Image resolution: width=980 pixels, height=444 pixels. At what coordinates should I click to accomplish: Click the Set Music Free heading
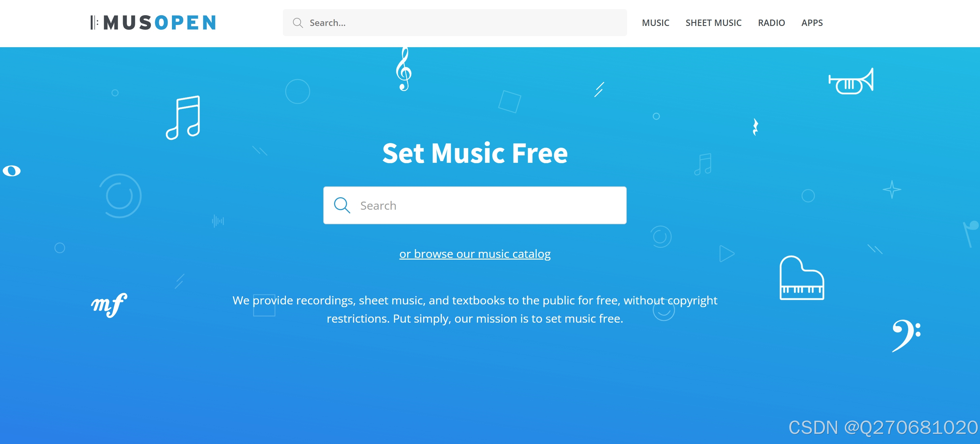475,153
